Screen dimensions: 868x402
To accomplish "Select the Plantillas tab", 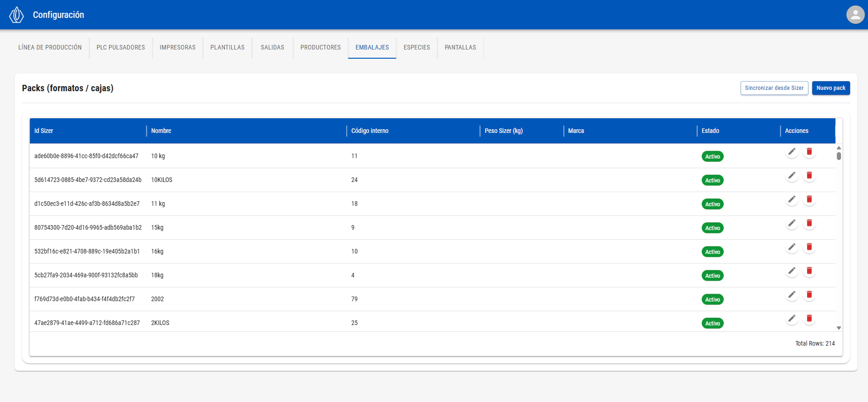I will coord(228,48).
